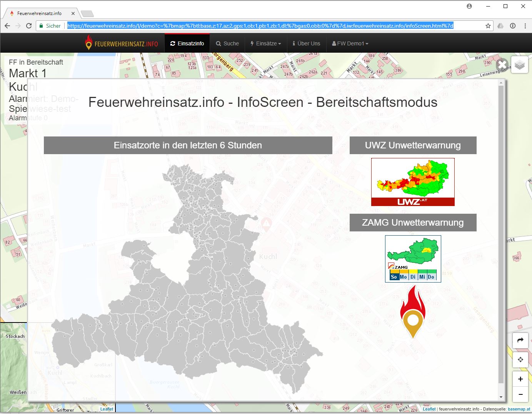Click the overview minimap in corner
The image size is (532, 414).
pos(58,367)
